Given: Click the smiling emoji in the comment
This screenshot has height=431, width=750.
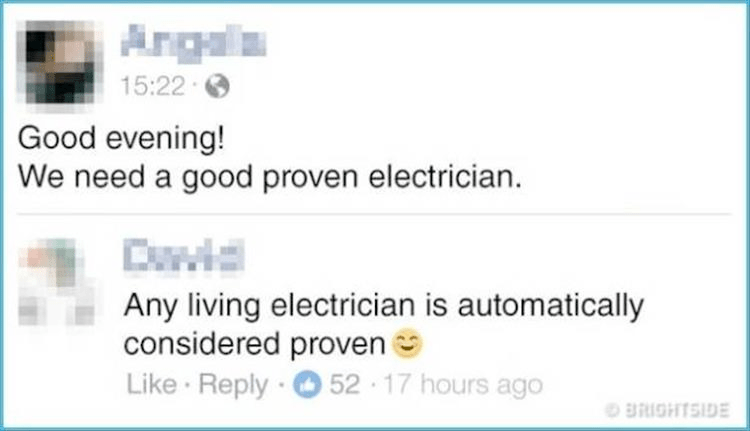Looking at the screenshot, I should pos(407,344).
